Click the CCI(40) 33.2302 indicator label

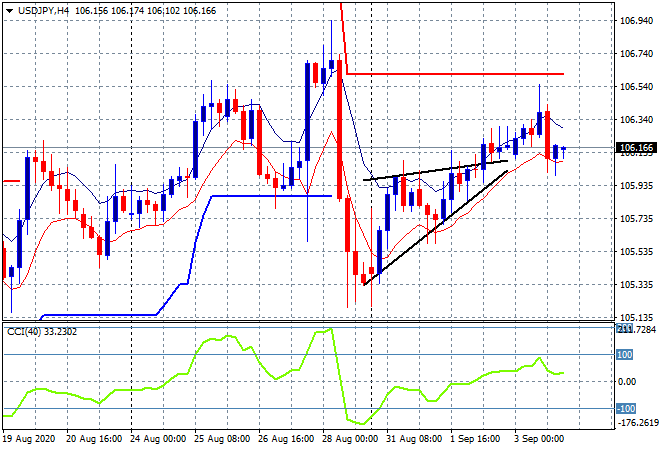click(x=42, y=332)
